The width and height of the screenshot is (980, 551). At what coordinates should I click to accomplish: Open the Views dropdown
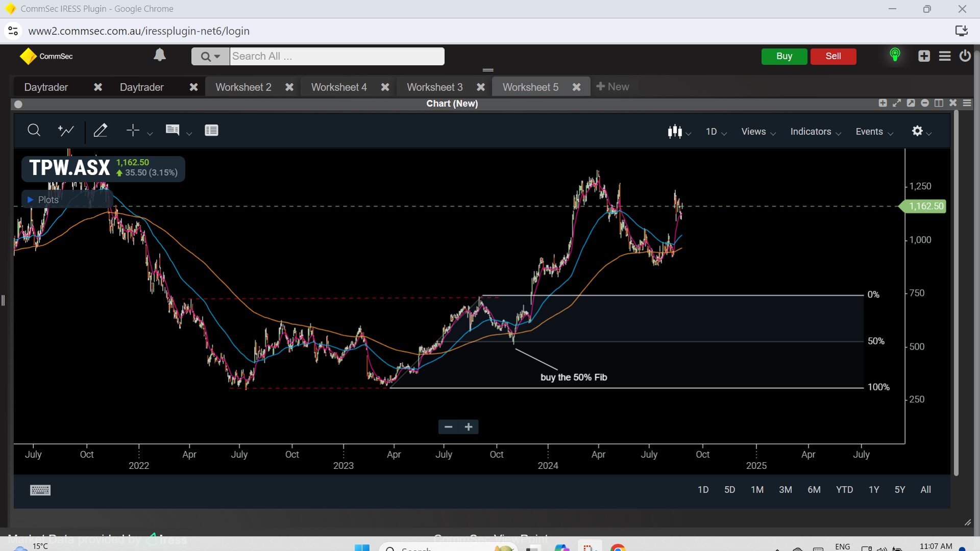(x=758, y=132)
